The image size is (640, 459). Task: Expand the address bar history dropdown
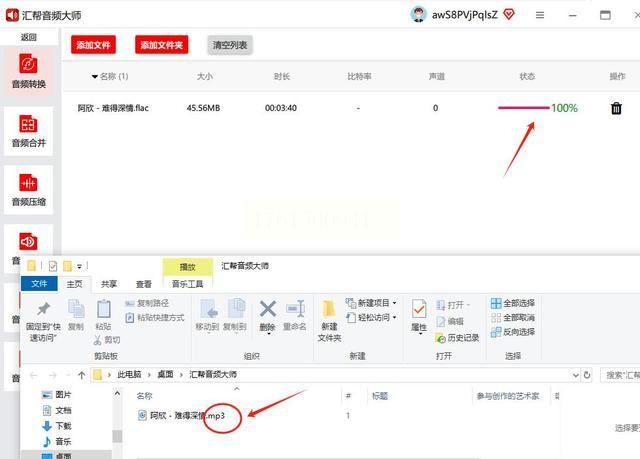576,375
